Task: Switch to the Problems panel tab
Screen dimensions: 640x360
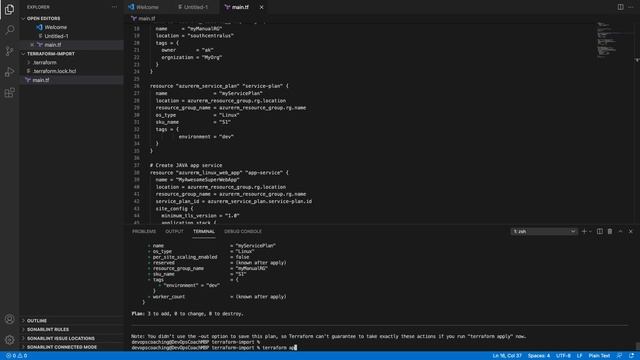Action: tap(144, 231)
